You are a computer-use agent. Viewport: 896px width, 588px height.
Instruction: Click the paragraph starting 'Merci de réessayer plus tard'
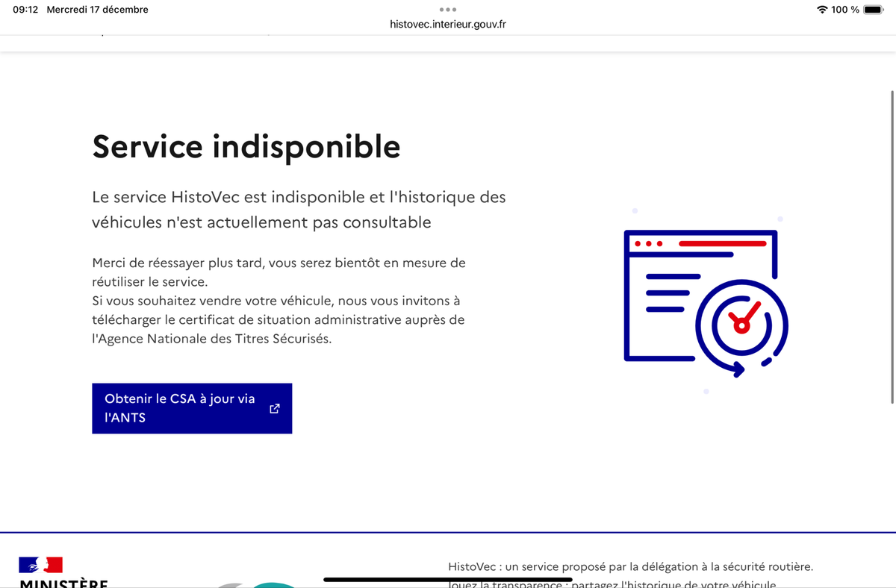point(279,301)
